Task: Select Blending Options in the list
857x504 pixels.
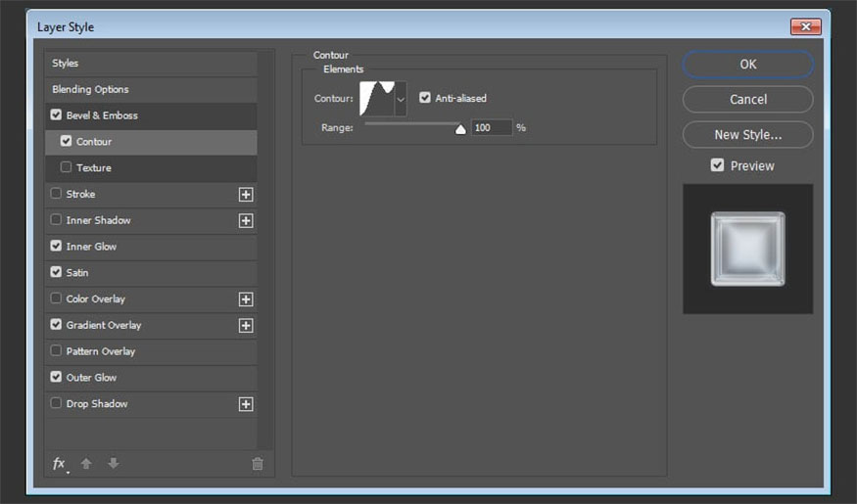Action: [90, 89]
